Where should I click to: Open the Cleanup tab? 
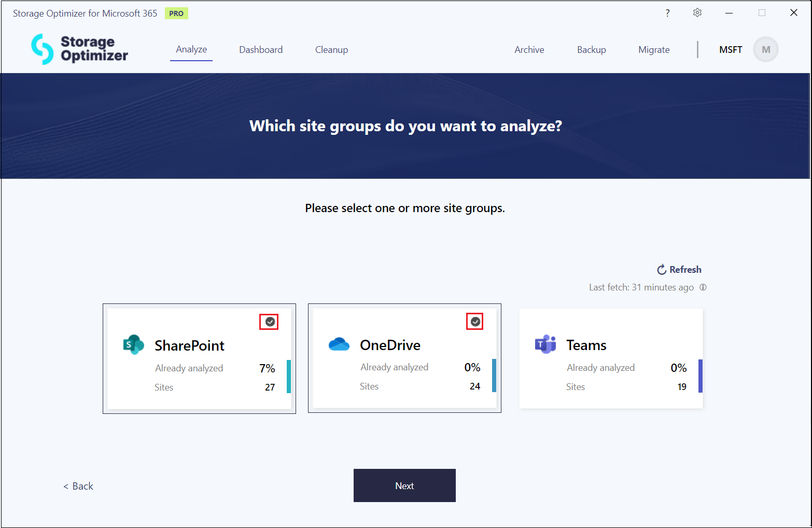coord(331,50)
